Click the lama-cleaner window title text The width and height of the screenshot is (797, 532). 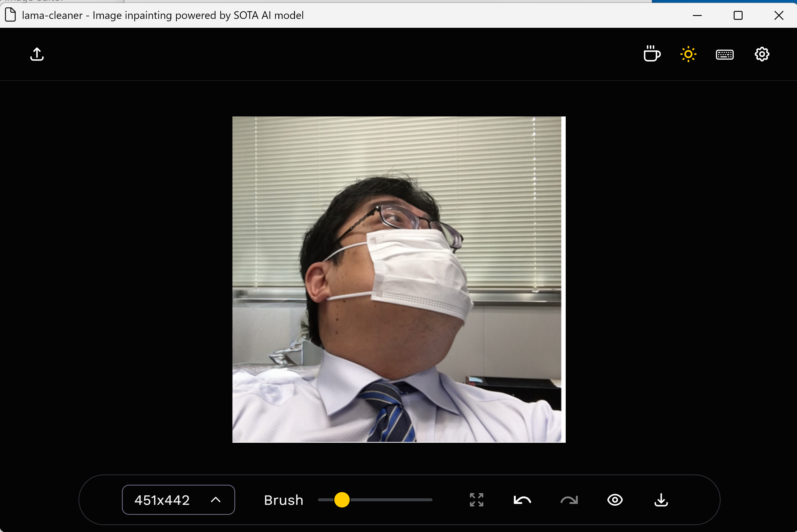coord(163,15)
